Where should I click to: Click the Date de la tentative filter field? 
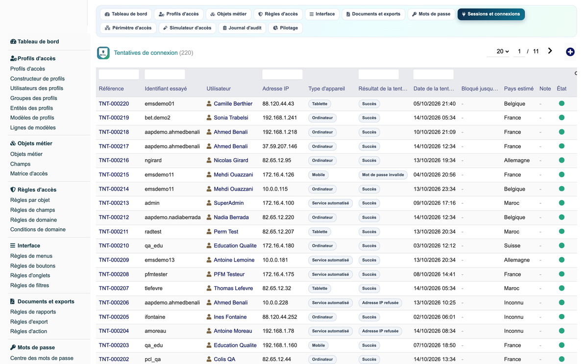click(x=433, y=74)
